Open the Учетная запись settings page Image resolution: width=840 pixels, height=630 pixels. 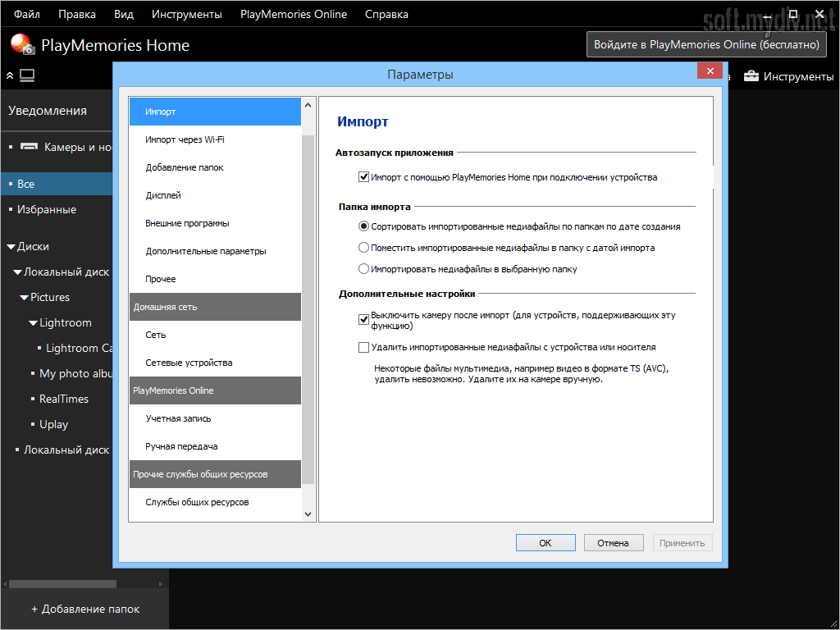[x=215, y=418]
